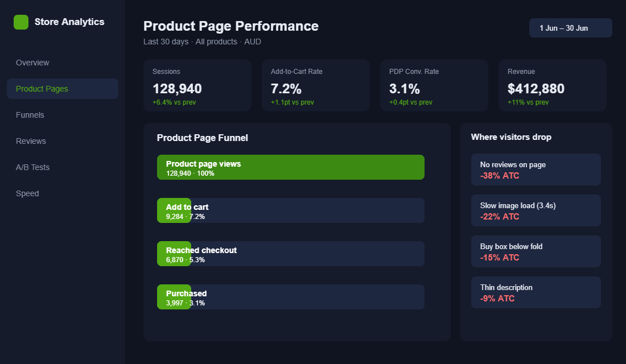Screen dimensions: 626x364
Task: Click the '-22% ATC' value
Action: 500,217
